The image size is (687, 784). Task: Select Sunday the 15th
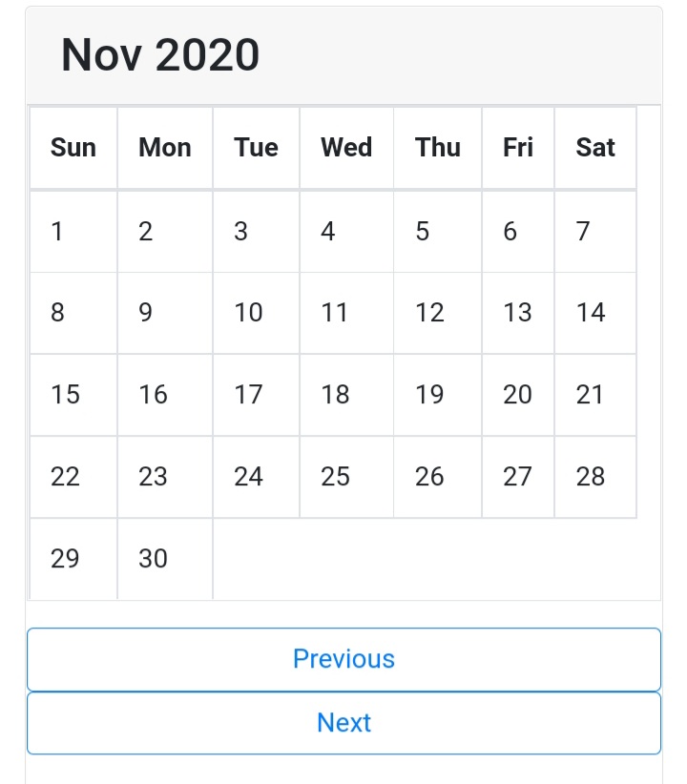pyautogui.click(x=65, y=395)
